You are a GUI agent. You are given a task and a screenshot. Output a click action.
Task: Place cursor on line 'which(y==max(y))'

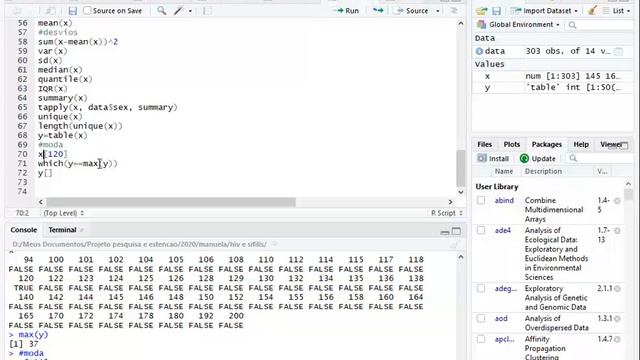(x=77, y=163)
